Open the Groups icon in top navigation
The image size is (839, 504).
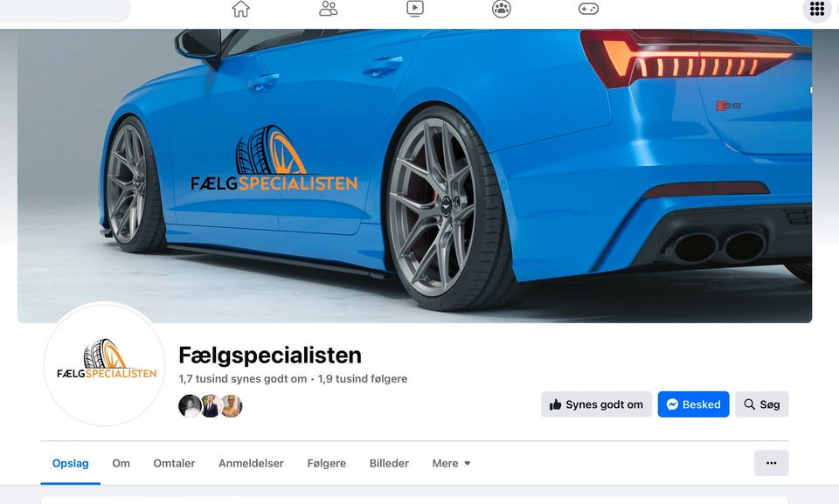click(x=502, y=9)
